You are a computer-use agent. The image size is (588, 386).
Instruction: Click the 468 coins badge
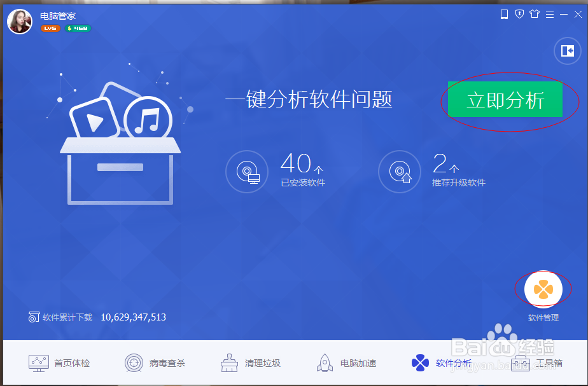[x=78, y=28]
